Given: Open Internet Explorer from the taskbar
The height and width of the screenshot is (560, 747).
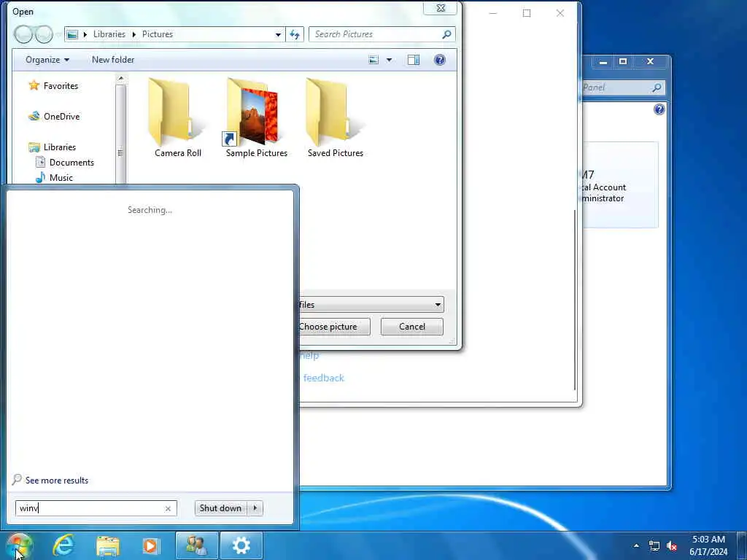Looking at the screenshot, I should [x=63, y=545].
